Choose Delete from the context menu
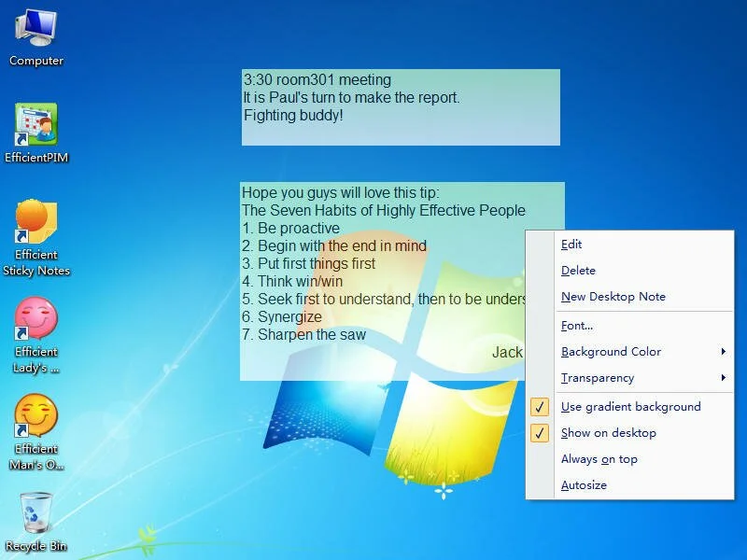The image size is (747, 560). pos(578,271)
